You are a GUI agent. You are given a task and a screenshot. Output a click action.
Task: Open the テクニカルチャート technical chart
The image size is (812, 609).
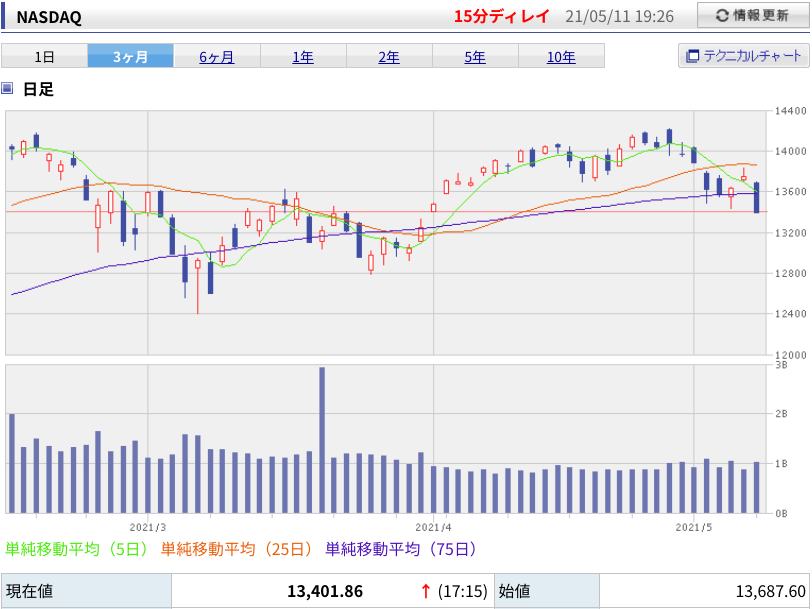coord(744,55)
